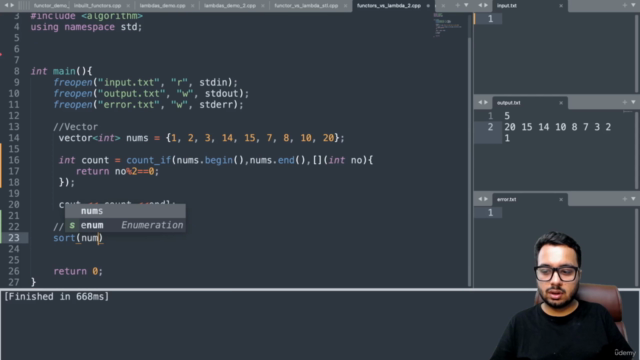Close the output.txt tab
The image size is (640, 360).
click(x=561, y=103)
